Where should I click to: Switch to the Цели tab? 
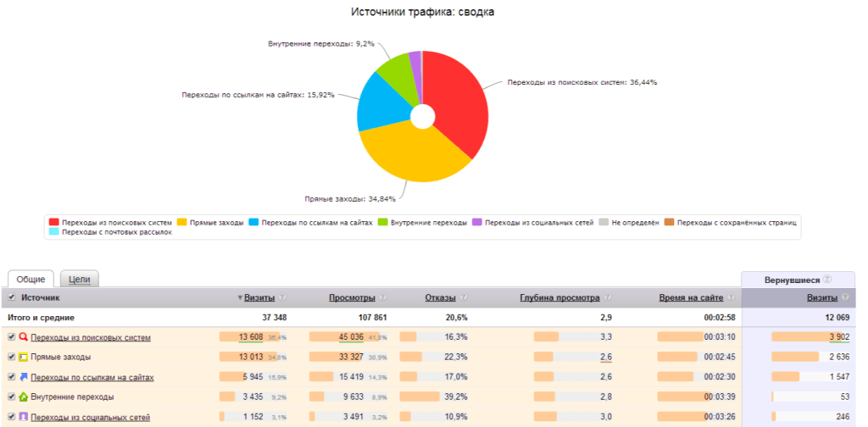point(80,280)
